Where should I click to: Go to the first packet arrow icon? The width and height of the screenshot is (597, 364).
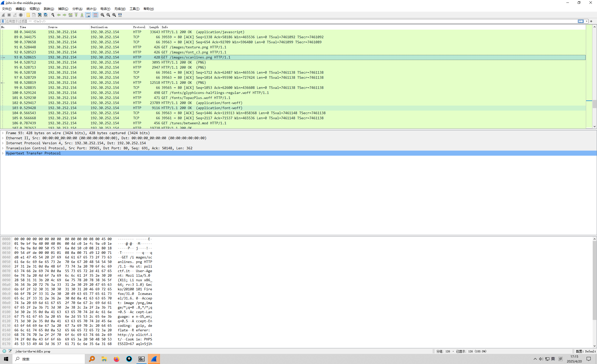pyautogui.click(x=76, y=15)
